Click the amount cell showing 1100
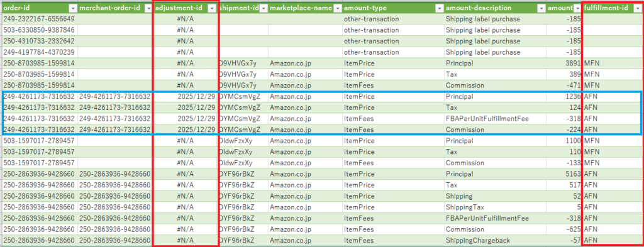Screen dimensions: 644x247 click(x=564, y=140)
